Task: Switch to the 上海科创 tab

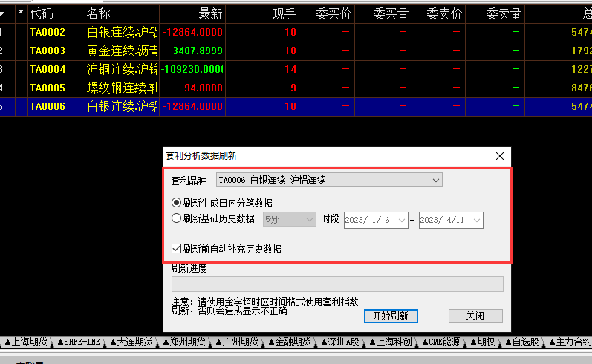Action: tap(391, 342)
